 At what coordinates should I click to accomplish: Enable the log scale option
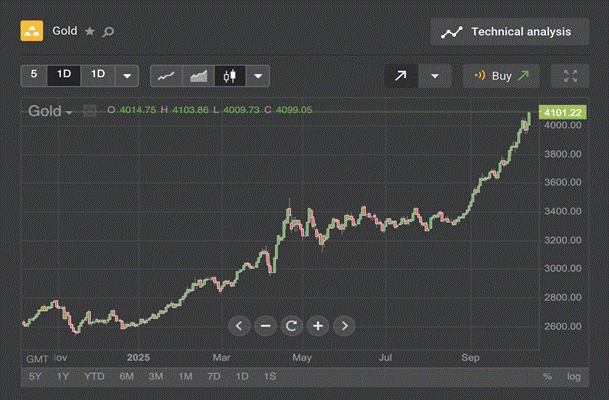point(573,376)
